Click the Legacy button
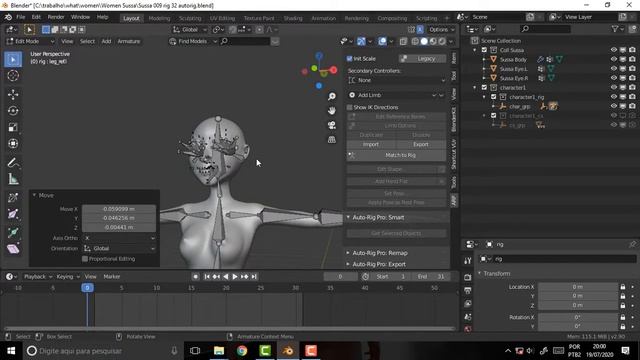The image size is (640, 360). [x=422, y=59]
